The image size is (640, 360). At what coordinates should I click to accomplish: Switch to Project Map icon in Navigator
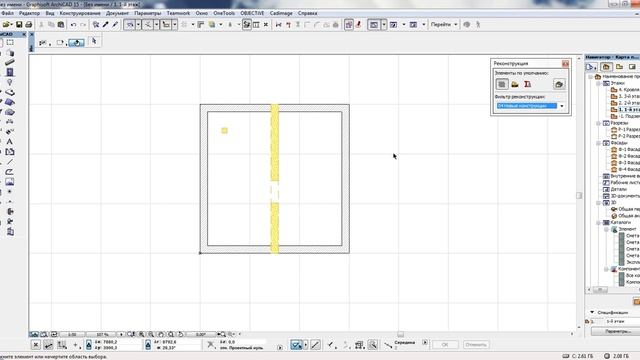pos(606,67)
